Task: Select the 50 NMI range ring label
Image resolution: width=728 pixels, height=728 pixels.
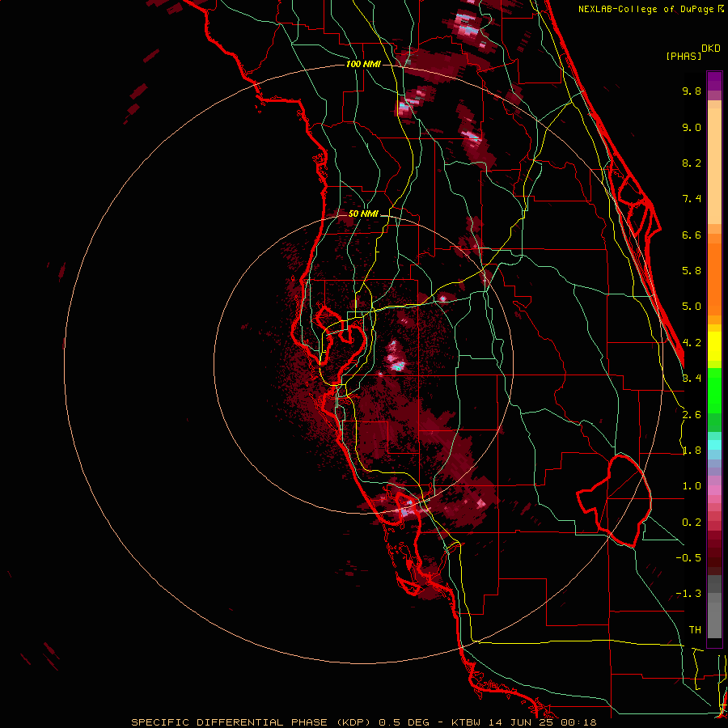Action: 363,214
